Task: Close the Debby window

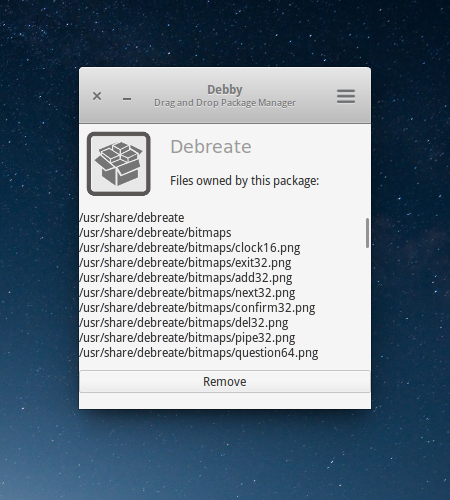Action: tap(97, 96)
